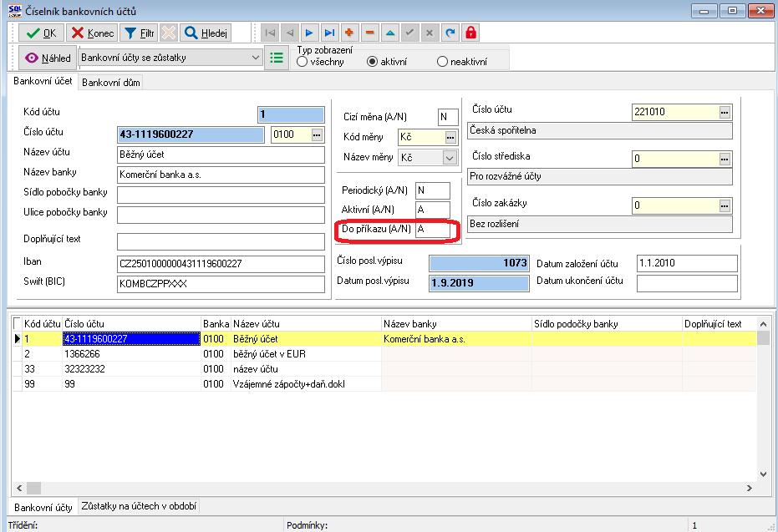Open lookup for Číslo střediska
Screen dimensions: 778x532
(x=725, y=160)
